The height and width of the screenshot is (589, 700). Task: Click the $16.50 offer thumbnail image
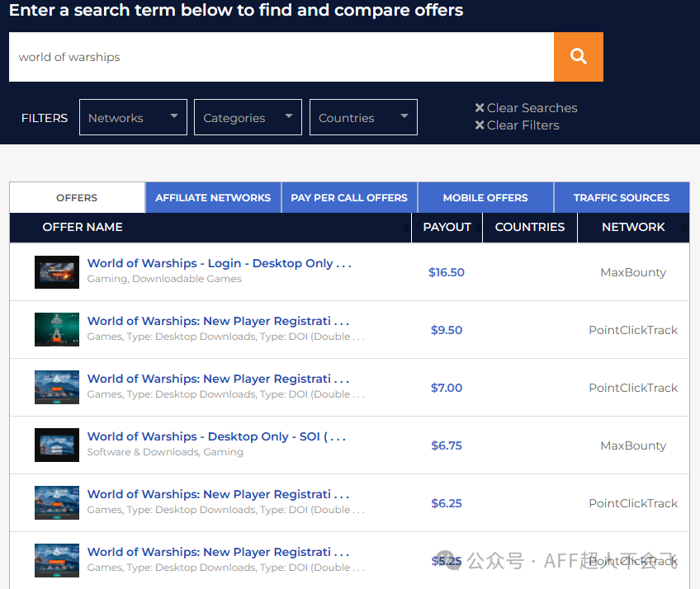pyautogui.click(x=57, y=272)
